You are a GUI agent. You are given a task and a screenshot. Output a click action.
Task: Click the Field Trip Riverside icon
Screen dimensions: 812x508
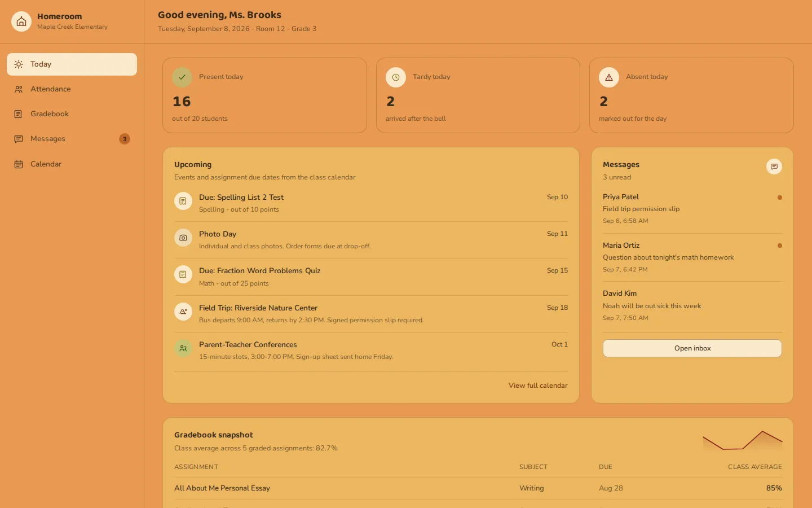(183, 312)
